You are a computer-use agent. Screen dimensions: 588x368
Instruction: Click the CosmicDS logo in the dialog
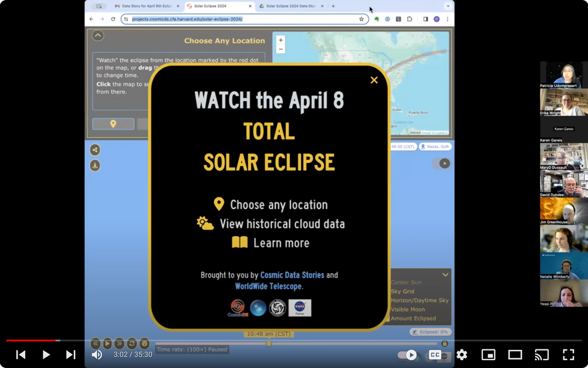[238, 308]
